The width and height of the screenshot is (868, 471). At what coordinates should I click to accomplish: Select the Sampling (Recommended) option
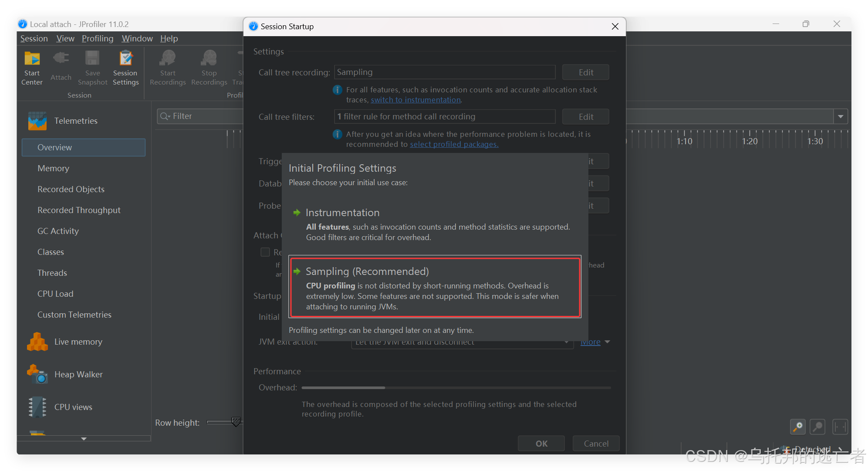click(434, 287)
